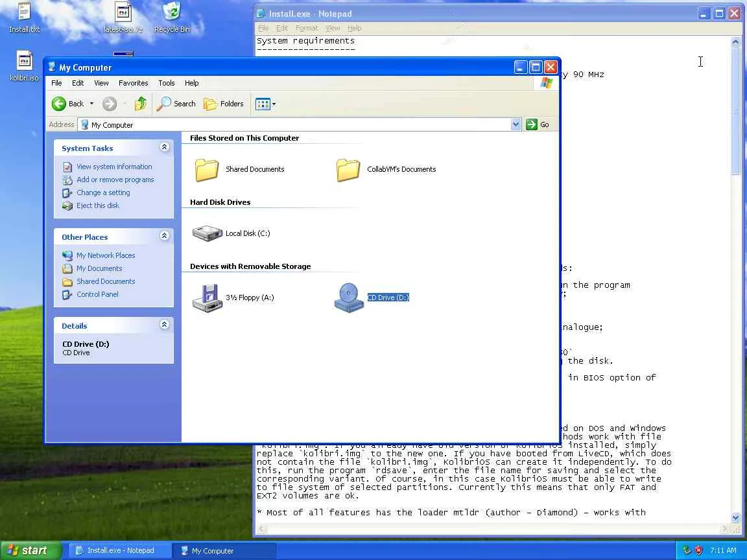Open the Notepad Edit menu
The width and height of the screenshot is (747, 560).
pyautogui.click(x=282, y=28)
